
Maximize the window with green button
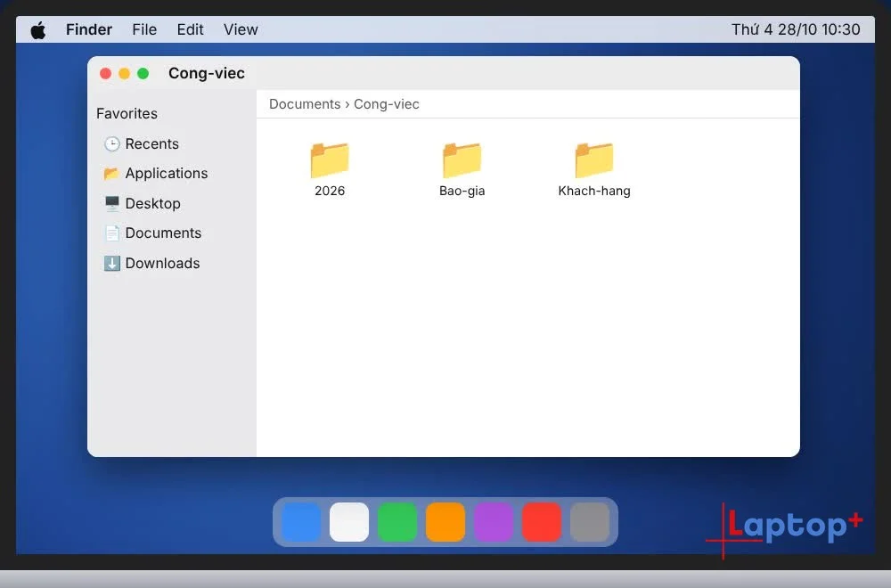[143, 73]
